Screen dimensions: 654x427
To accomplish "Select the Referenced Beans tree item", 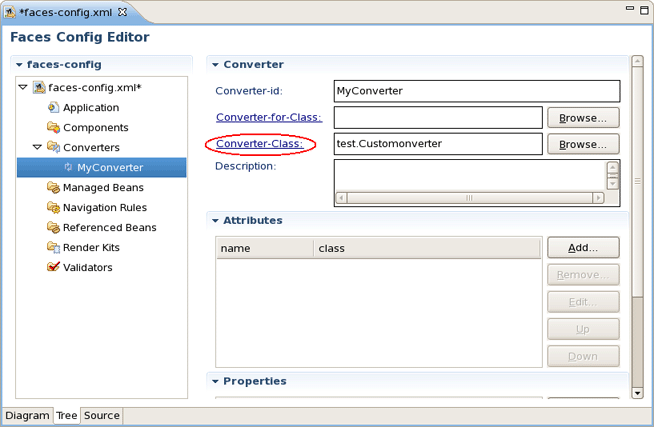I will (x=110, y=228).
